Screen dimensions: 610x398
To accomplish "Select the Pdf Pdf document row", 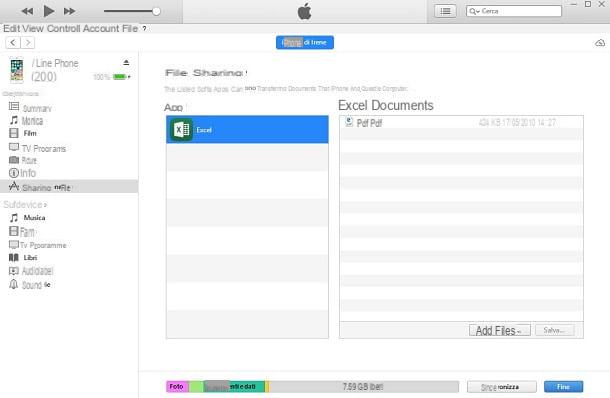I will click(x=461, y=123).
